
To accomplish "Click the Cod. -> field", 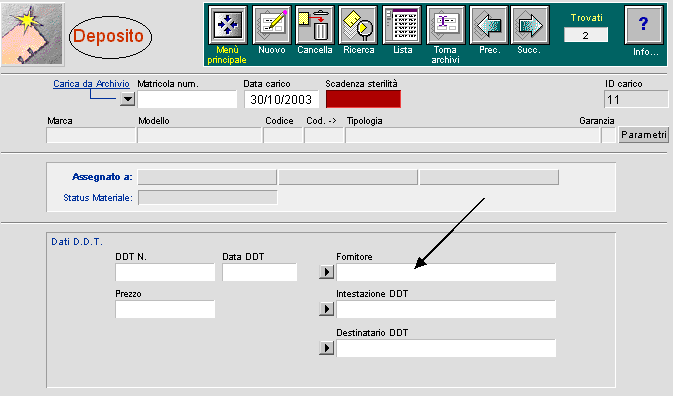I will pos(324,136).
